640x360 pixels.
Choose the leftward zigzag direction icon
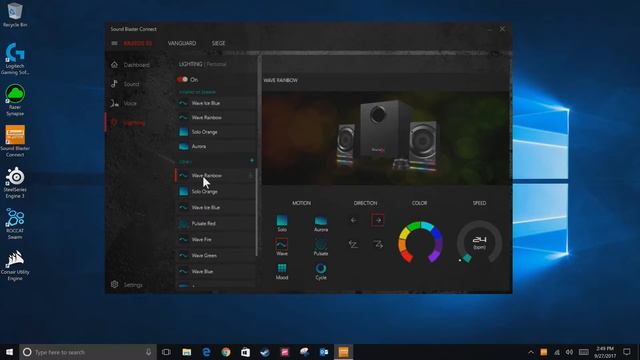[353, 244]
